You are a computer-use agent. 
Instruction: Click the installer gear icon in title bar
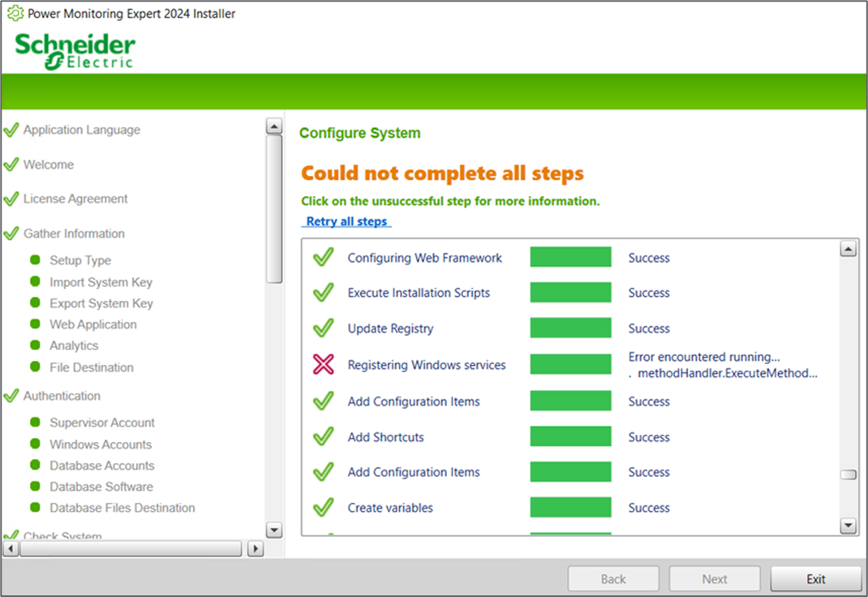[15, 13]
